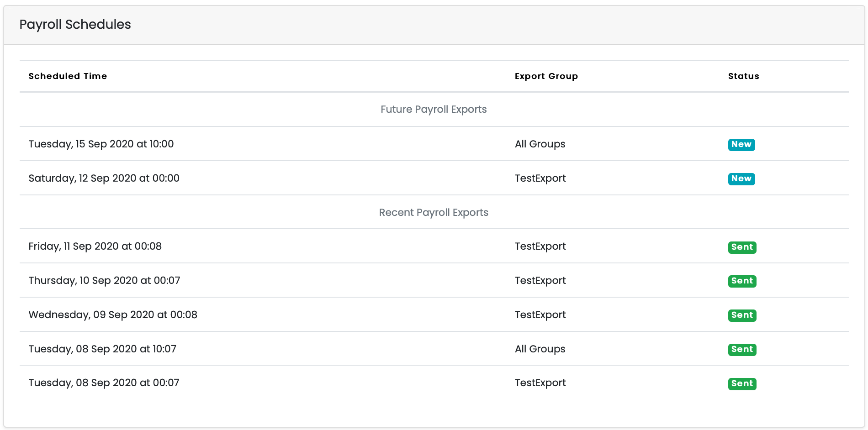
Task: Open Wednesday, 09 Sep 2020 export row
Action: [x=113, y=315]
